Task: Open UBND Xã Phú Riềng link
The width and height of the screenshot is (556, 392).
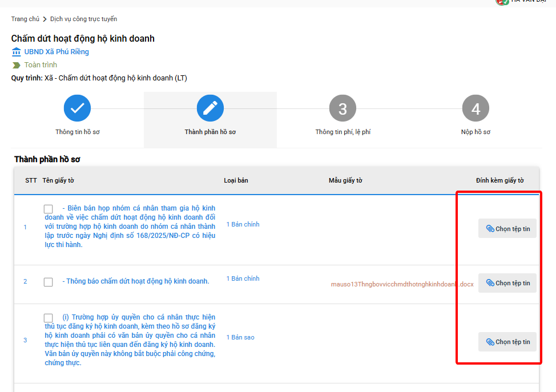Action: pos(57,52)
